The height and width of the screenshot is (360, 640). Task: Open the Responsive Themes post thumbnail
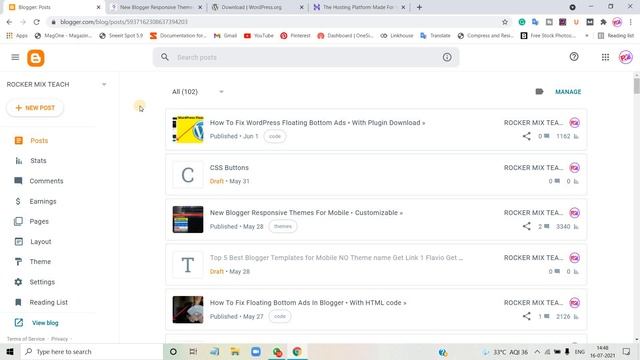(188, 220)
